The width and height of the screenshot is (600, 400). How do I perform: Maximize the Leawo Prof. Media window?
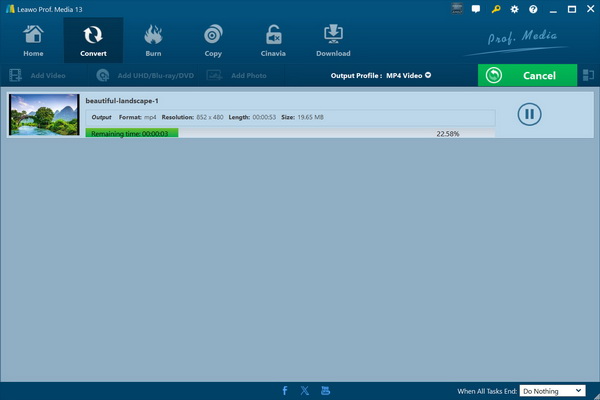pyautogui.click(x=572, y=9)
